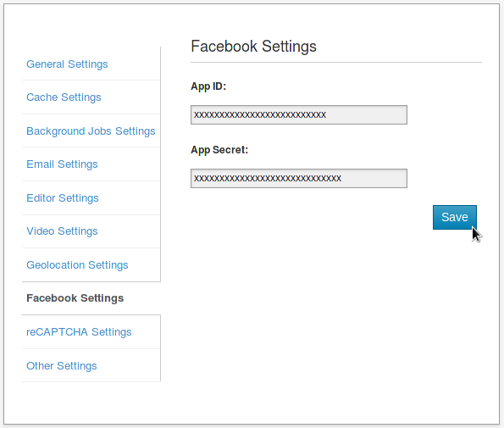Open General Settings in sidebar

pos(67,64)
